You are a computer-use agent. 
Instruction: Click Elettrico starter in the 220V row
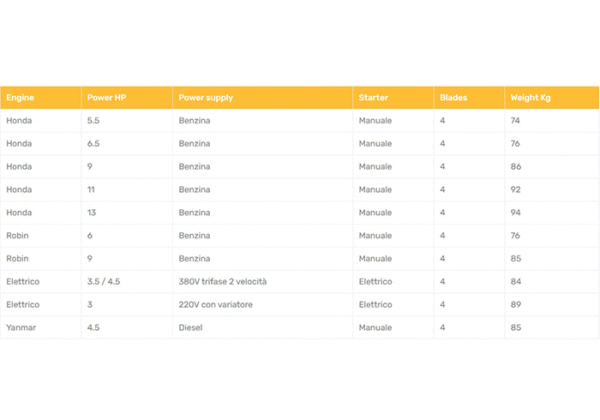click(375, 304)
